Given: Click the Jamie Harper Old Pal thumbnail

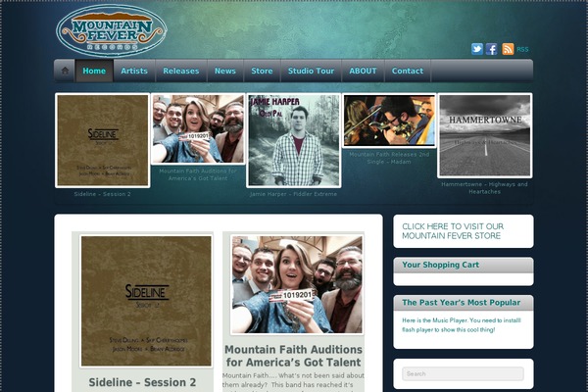Looking at the screenshot, I should [x=294, y=140].
